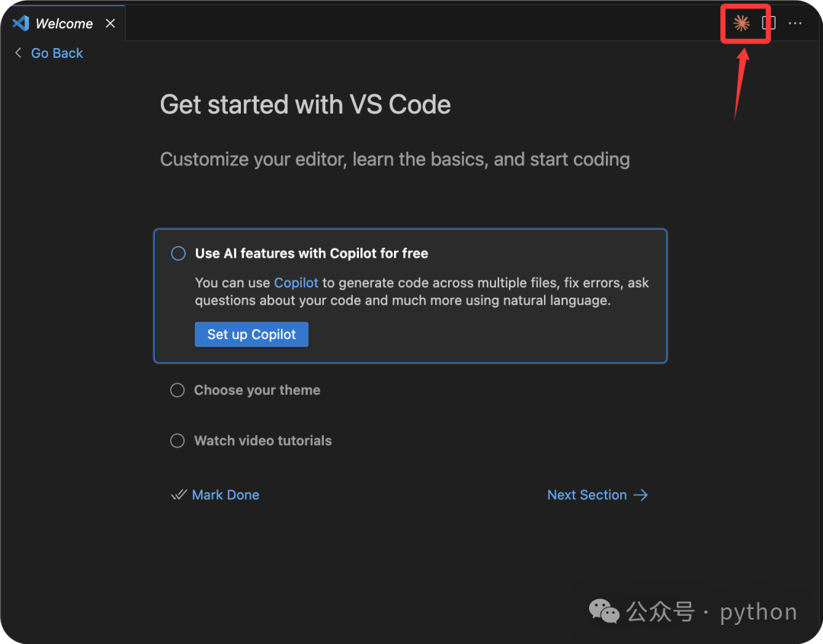Toggle the Choose your theme step circle
This screenshot has width=823, height=644.
pos(178,390)
